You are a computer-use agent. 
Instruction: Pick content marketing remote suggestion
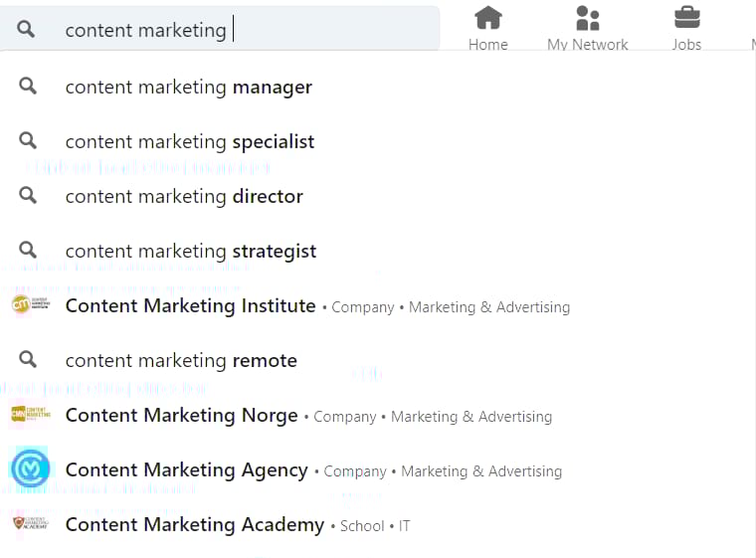[x=378, y=360]
